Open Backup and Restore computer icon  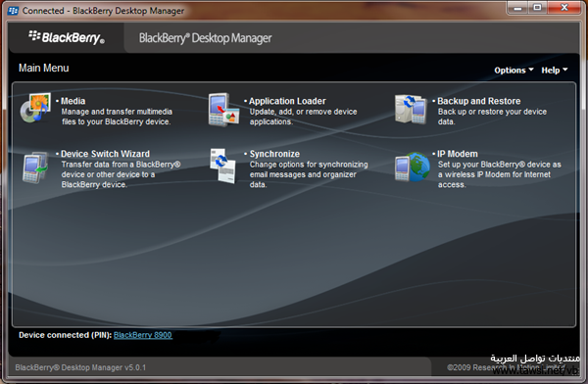[411, 109]
